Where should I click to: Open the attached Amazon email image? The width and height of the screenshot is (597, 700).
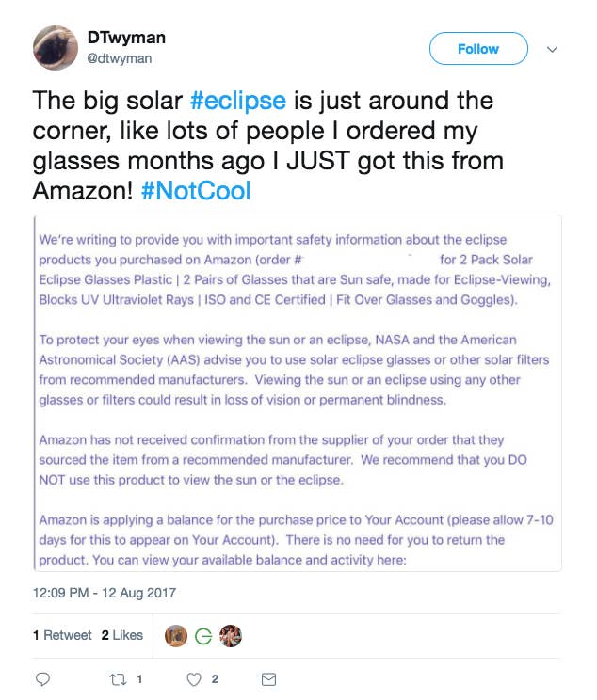coord(298,393)
